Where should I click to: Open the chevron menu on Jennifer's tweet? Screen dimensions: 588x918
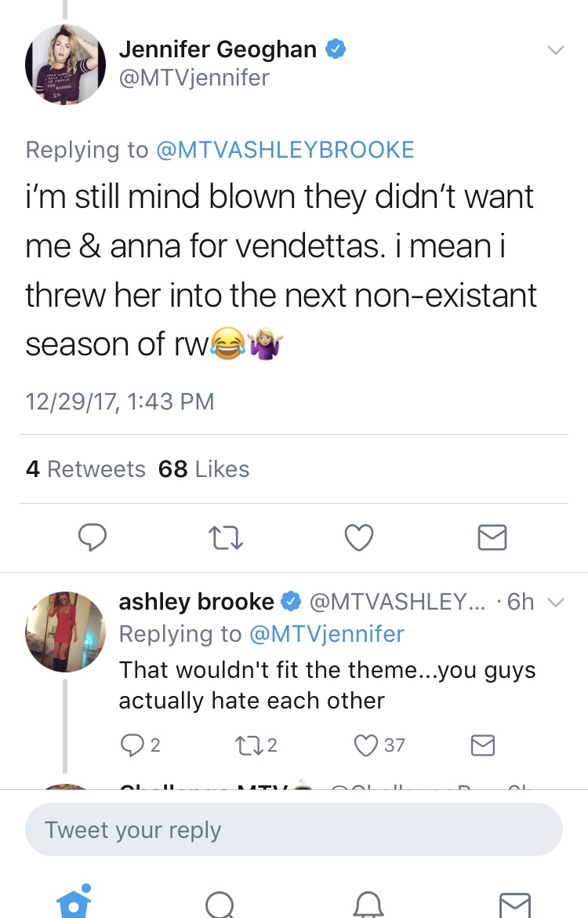pyautogui.click(x=555, y=49)
